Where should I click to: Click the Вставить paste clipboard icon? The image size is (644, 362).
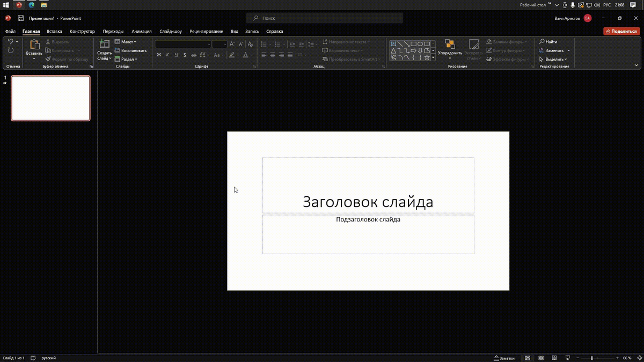click(x=34, y=45)
